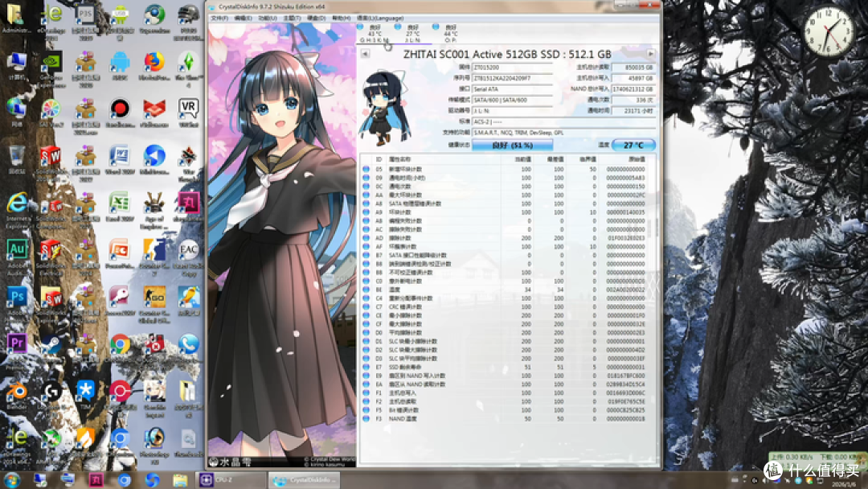Click the ID column header in SMART table
Screen dimensions: 868x489
point(379,159)
